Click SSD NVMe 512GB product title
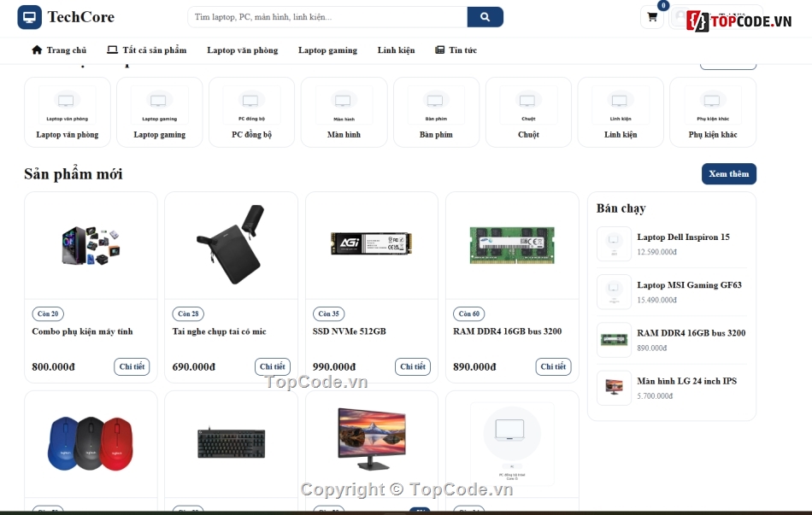The width and height of the screenshot is (812, 515). (x=349, y=331)
